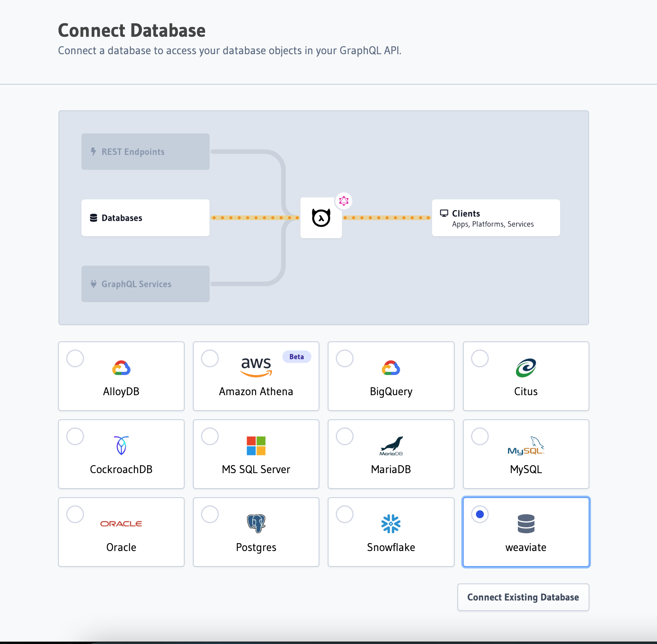
Task: Click the Connect Existing Database button
Action: point(523,597)
